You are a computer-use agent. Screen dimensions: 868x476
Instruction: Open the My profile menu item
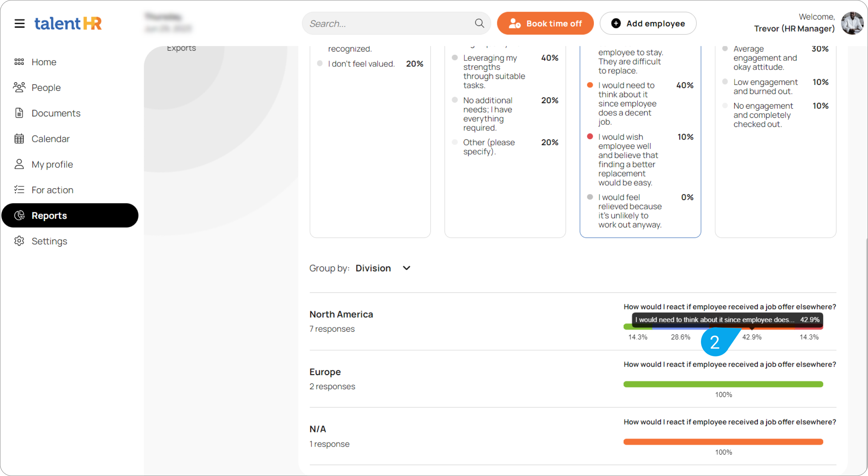[x=52, y=164]
